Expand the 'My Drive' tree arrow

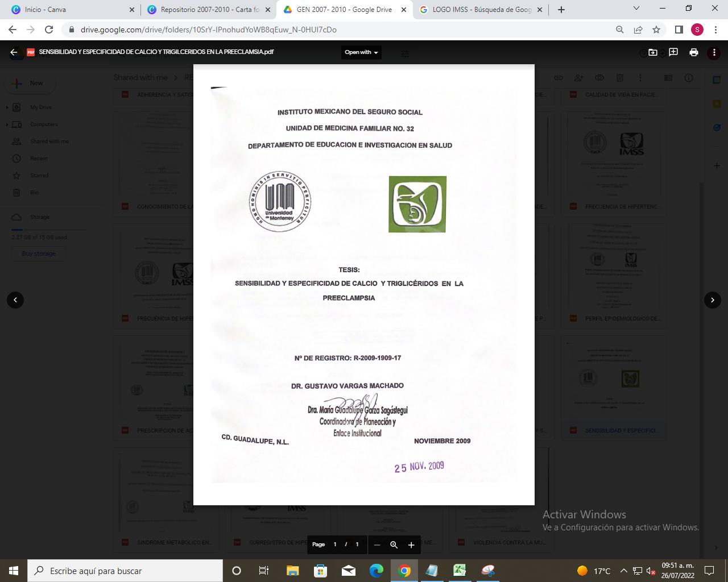[x=7, y=107]
